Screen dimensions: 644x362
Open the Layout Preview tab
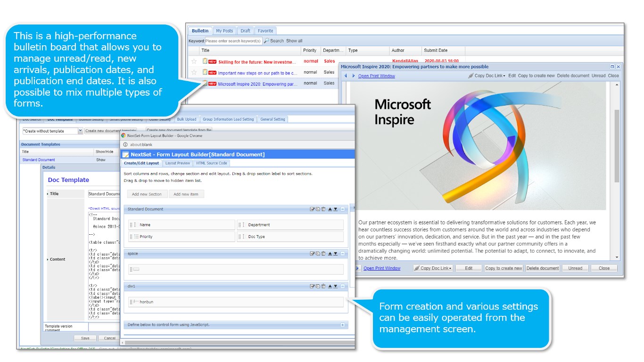(178, 163)
